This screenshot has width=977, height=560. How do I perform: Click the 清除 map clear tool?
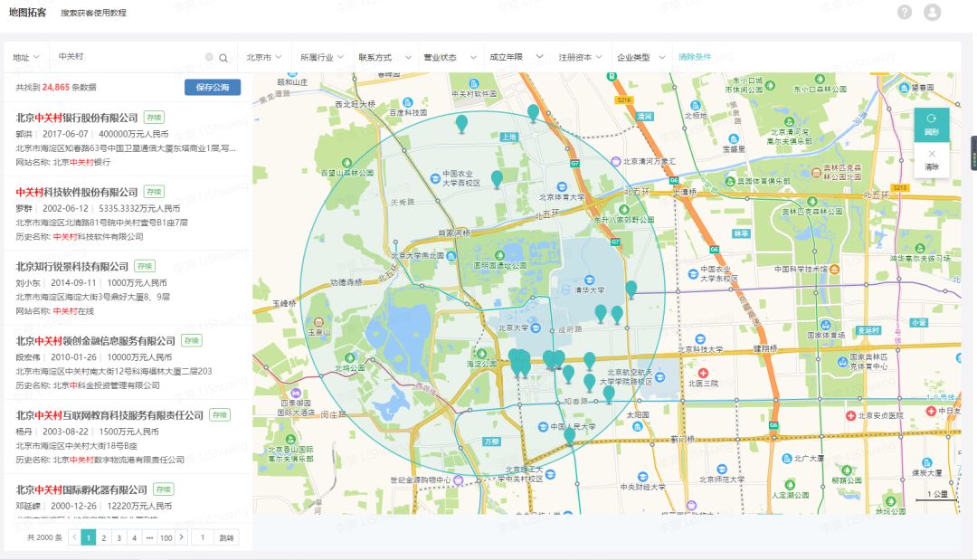tap(932, 160)
